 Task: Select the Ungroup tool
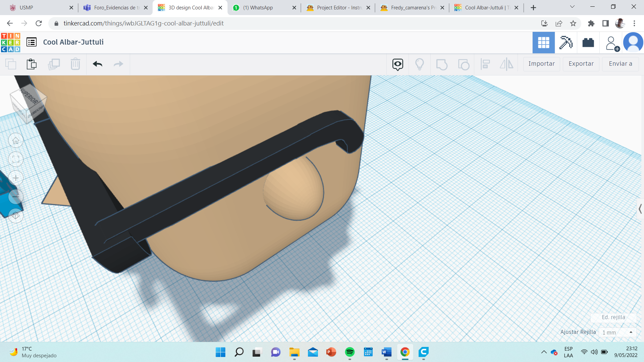463,64
